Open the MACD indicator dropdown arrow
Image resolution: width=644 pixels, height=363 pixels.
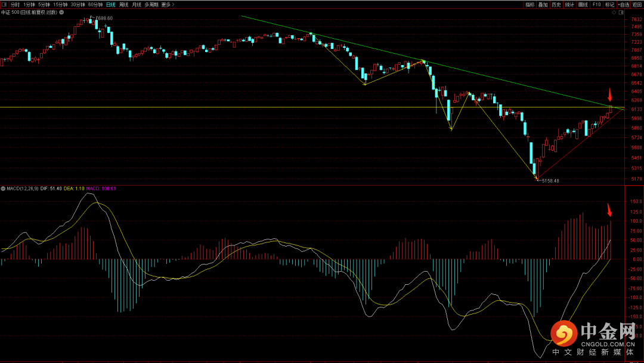click(x=3, y=188)
